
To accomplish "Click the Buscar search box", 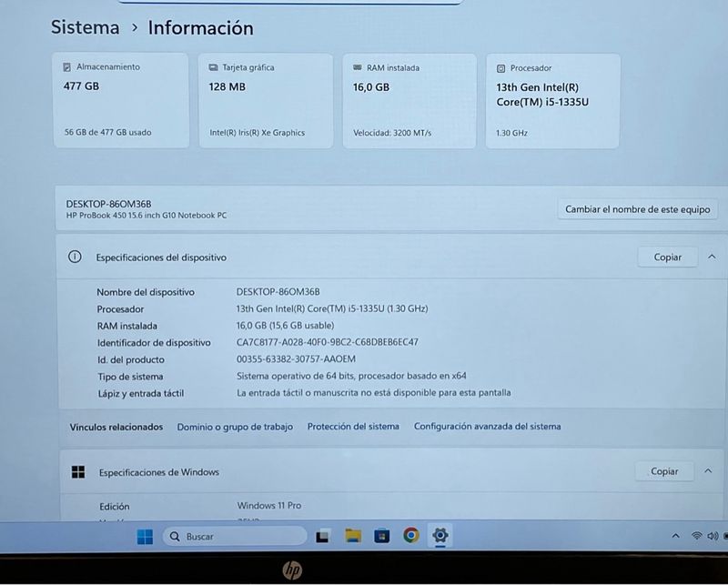I will (x=235, y=536).
